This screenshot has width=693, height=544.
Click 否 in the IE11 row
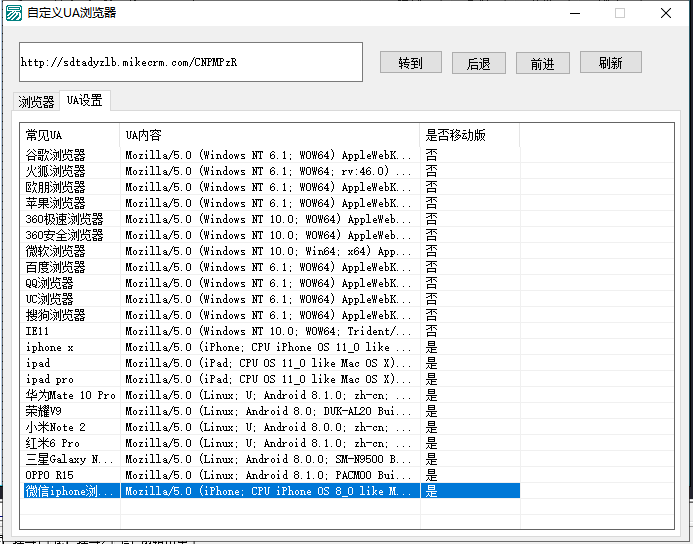coord(431,331)
